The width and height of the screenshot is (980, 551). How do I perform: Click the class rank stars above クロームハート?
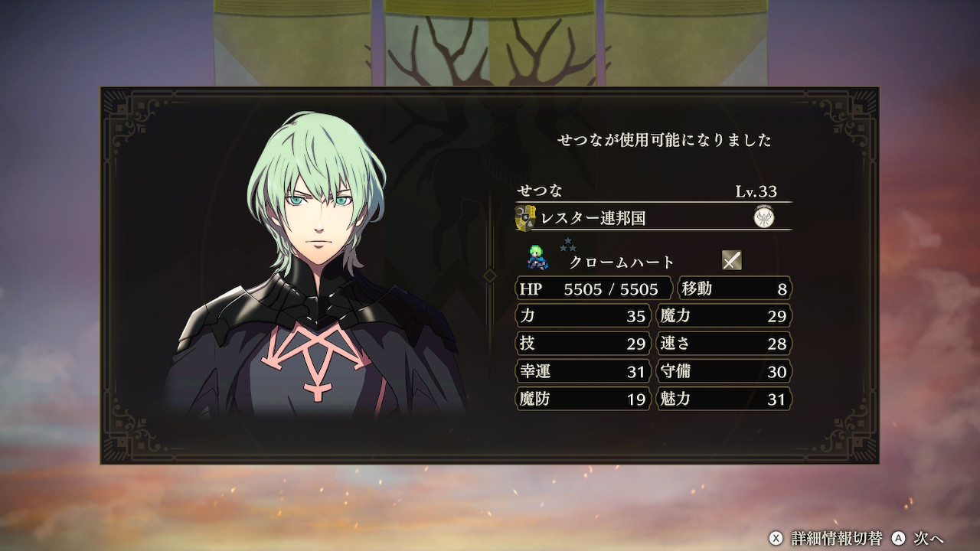(x=567, y=245)
